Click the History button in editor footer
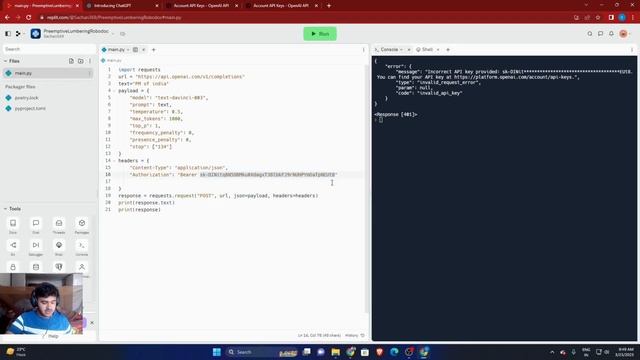 pos(354,336)
